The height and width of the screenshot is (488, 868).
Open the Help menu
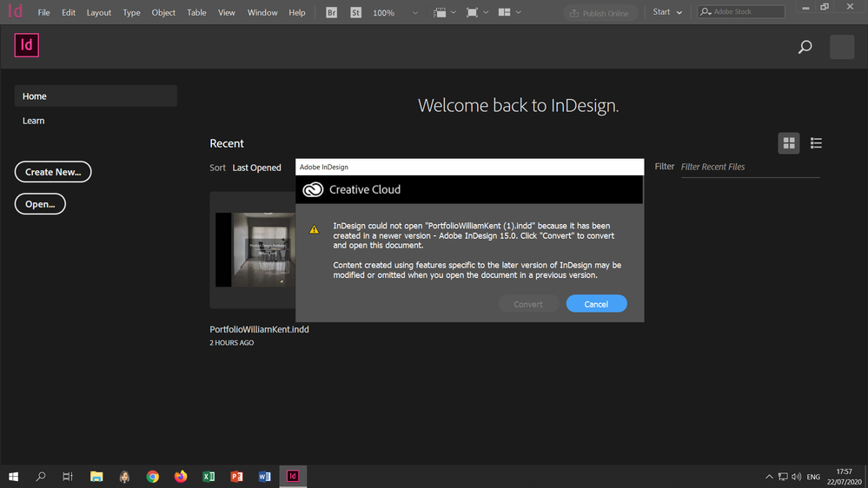tap(296, 12)
